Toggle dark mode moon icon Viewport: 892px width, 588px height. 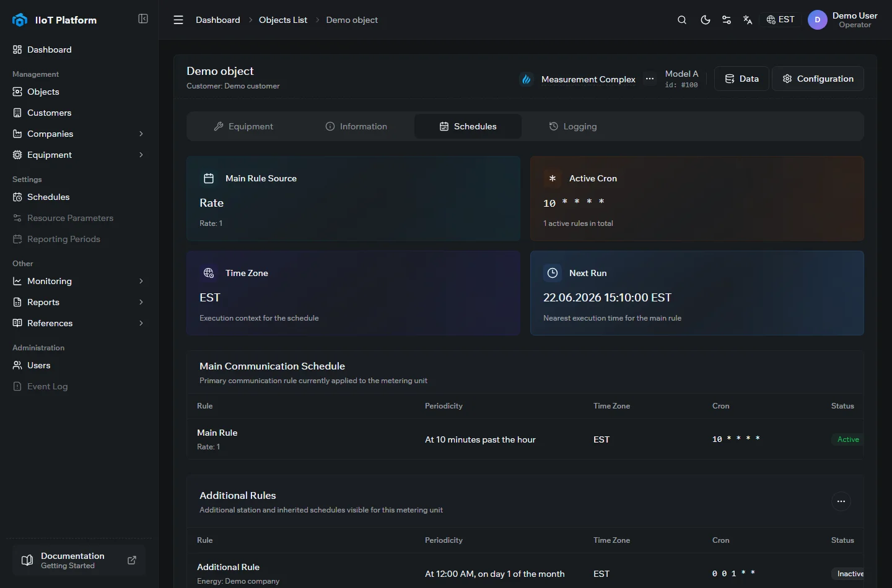click(705, 20)
